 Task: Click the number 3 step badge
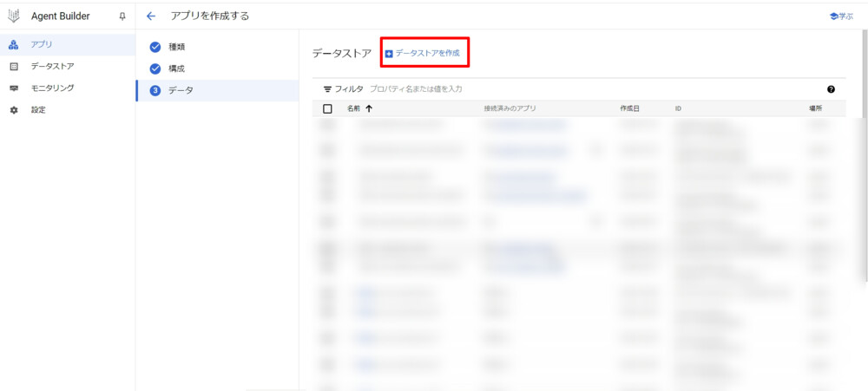155,91
